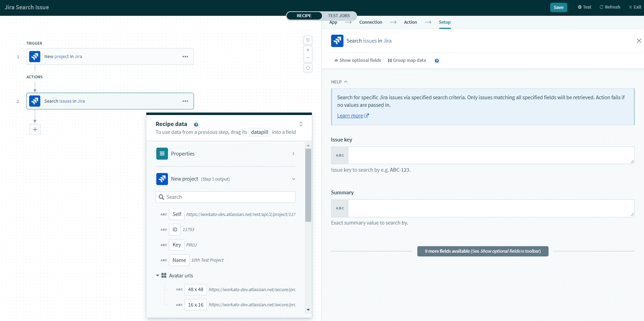The width and height of the screenshot is (644, 321).
Task: Collapse the Avatar urls group
Action: pyautogui.click(x=157, y=275)
